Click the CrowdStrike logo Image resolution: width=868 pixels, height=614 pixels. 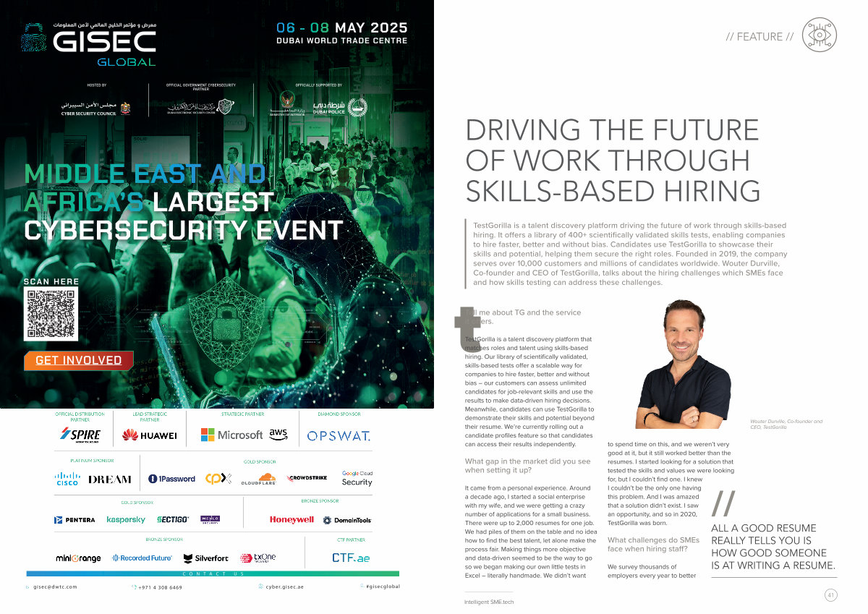coord(307,479)
